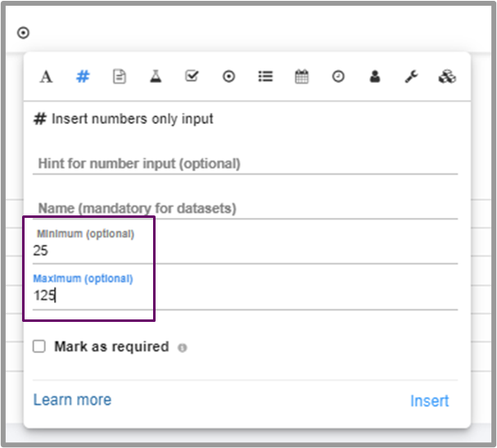Image resolution: width=497 pixels, height=448 pixels.
Task: Click the Name mandatory for datasets field
Action: pyautogui.click(x=246, y=209)
